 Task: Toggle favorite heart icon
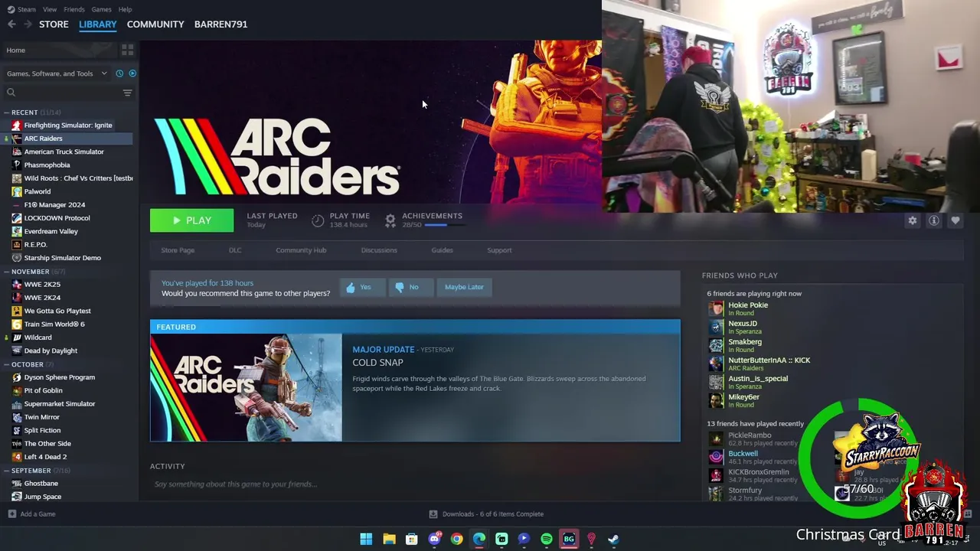coord(955,220)
